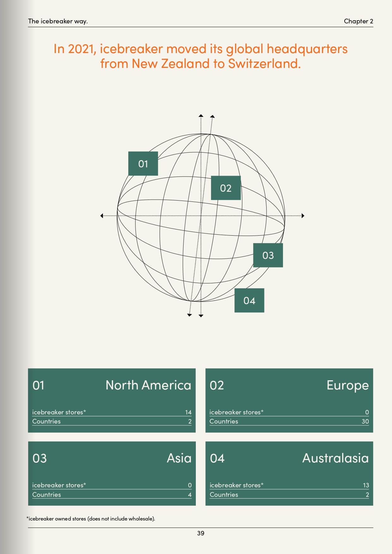This screenshot has height=554, width=392.
Task: Click Asia's Countries value 4
Action: (190, 495)
